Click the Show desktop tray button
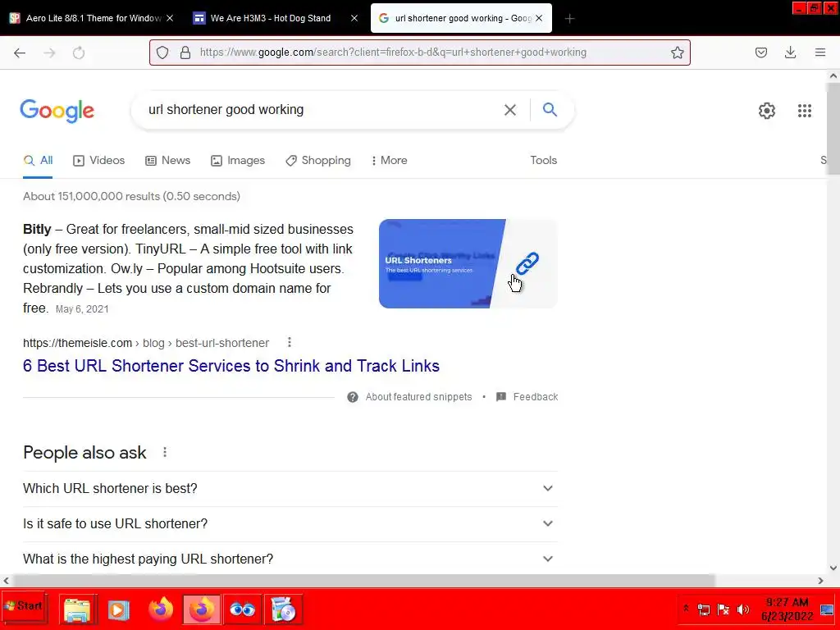Image resolution: width=840 pixels, height=630 pixels. tap(827, 609)
